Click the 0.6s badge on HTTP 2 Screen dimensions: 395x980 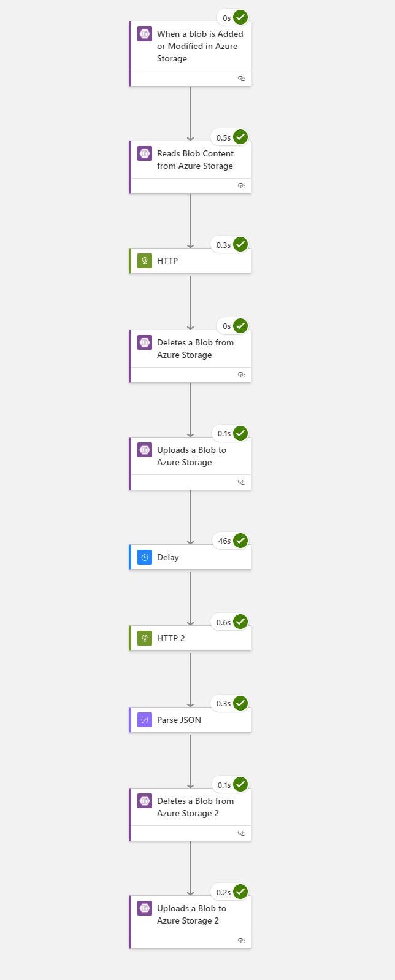coord(224,622)
